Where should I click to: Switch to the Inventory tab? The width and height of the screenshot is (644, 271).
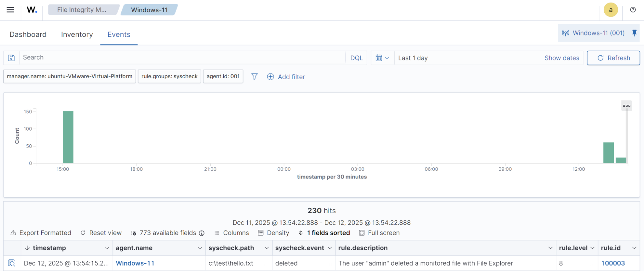(77, 34)
